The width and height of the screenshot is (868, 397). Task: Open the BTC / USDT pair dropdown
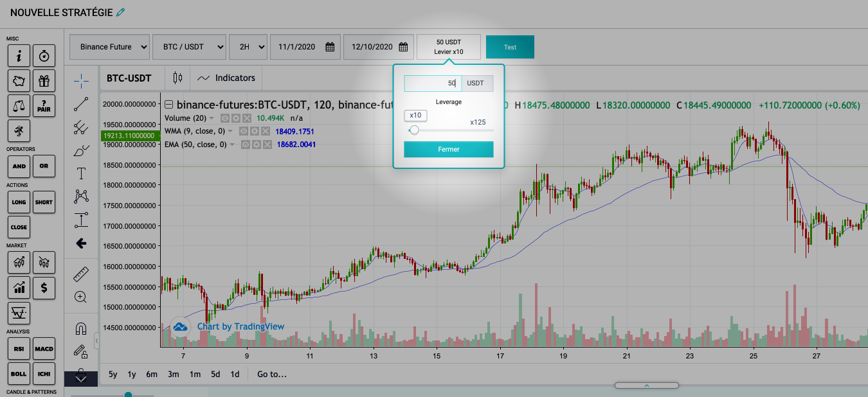[190, 47]
